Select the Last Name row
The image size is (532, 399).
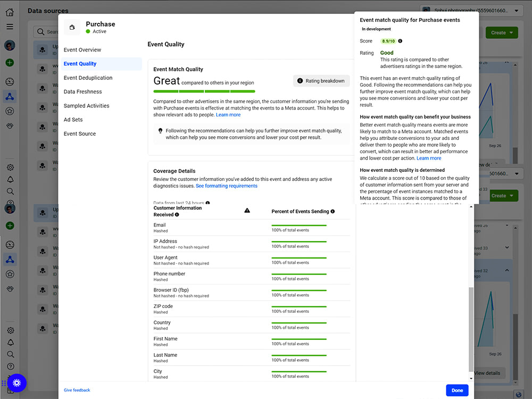(x=252, y=358)
